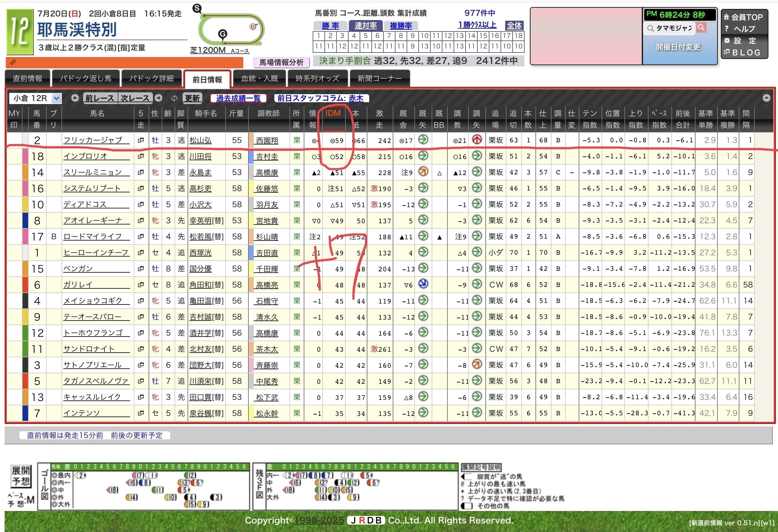
Task: Open the 5走 popup icon for インブロリオ
Action: coord(141,156)
